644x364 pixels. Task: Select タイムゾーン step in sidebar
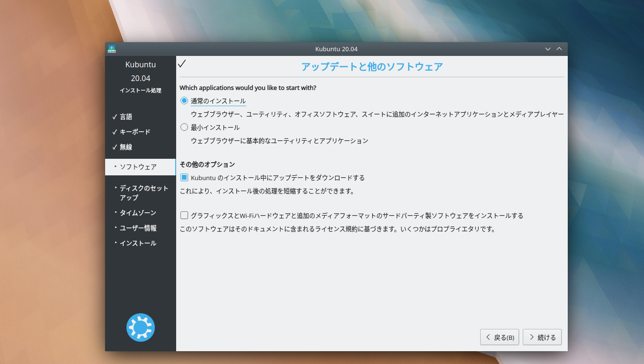(138, 213)
